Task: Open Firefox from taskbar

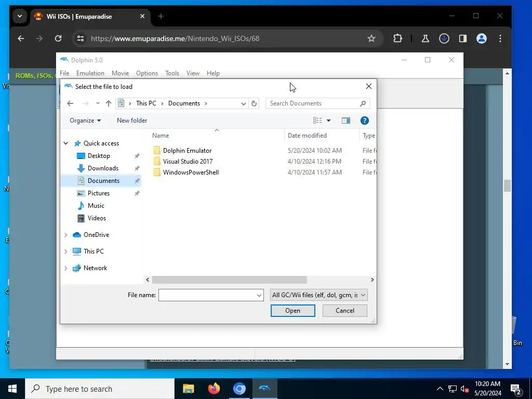Action: tap(214, 389)
